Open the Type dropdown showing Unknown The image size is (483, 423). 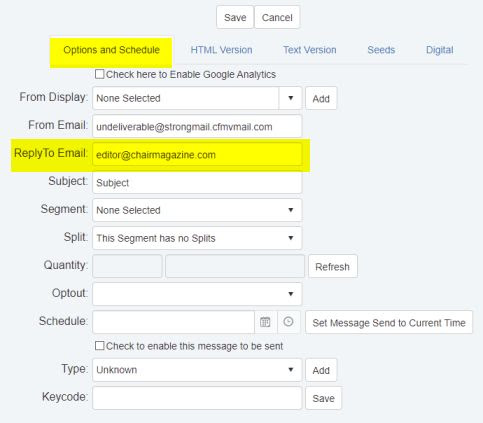point(197,370)
